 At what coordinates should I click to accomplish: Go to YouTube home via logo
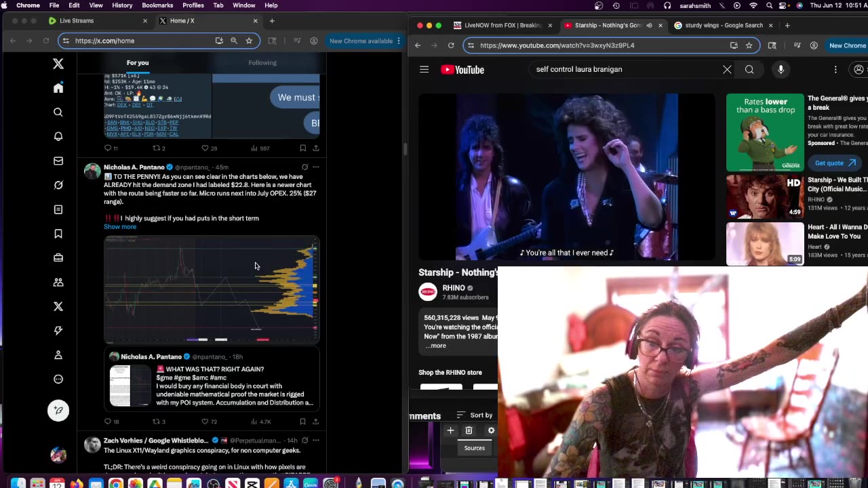click(x=462, y=69)
